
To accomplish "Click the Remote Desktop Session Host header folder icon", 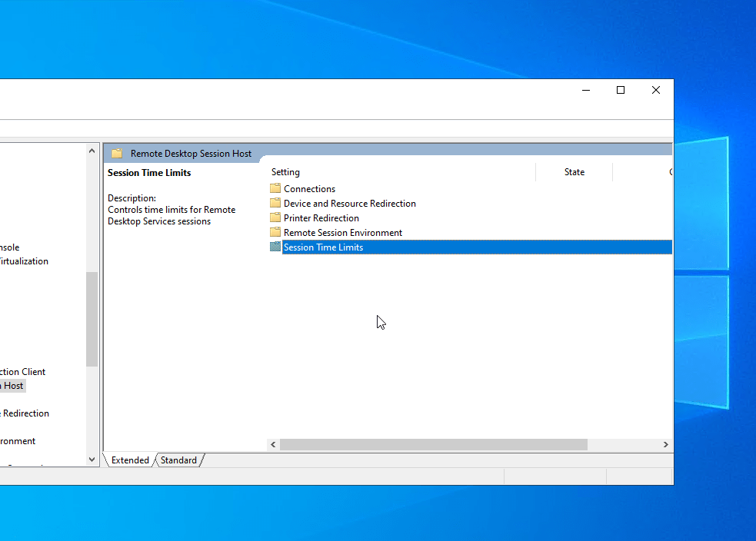I will (117, 153).
